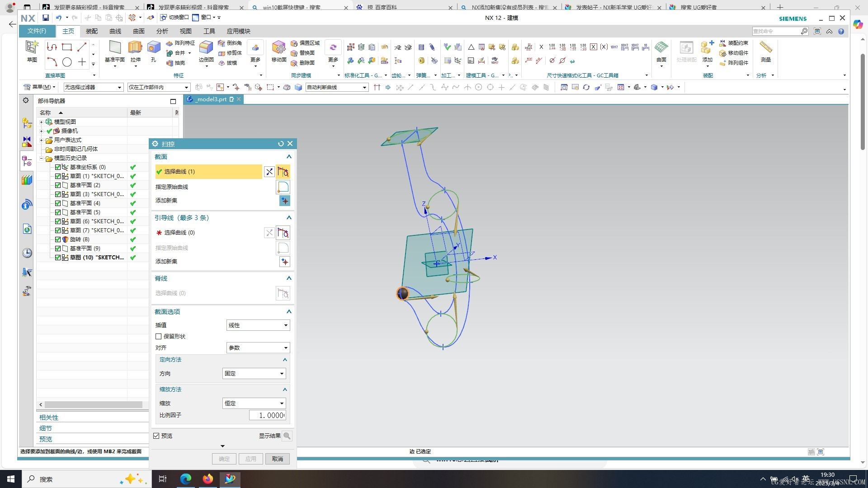The image size is (868, 488).
Task: Click the 偏置区域 offset region tool
Action: (306, 43)
